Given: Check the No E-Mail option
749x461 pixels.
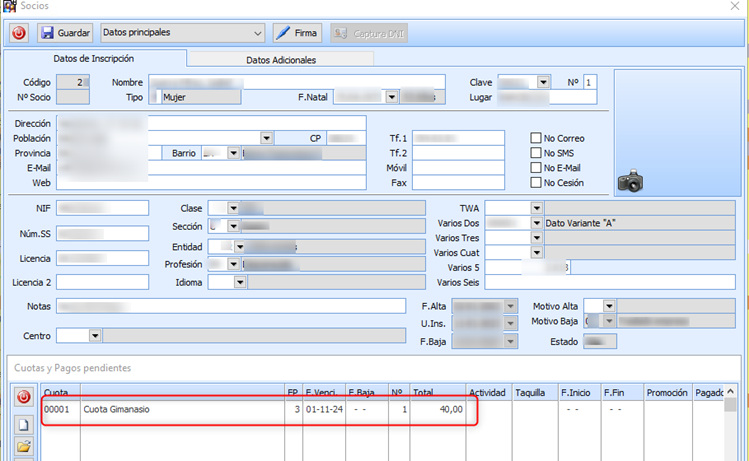Looking at the screenshot, I should 536,168.
